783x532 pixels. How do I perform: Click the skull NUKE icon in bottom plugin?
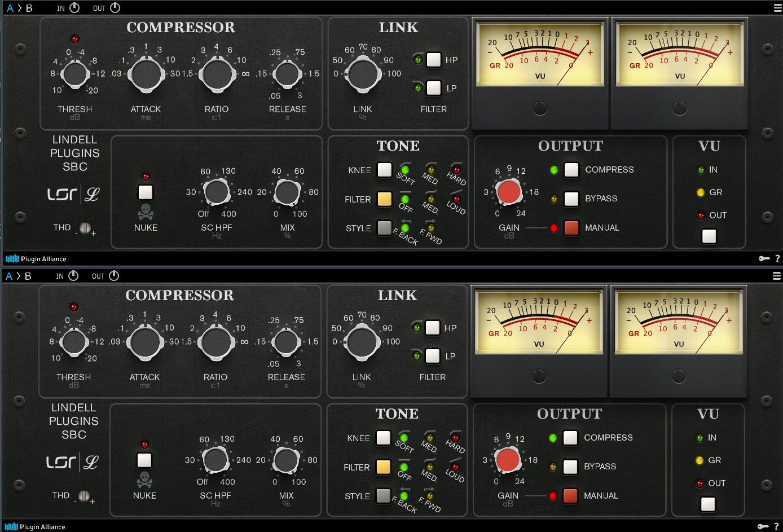(x=144, y=480)
